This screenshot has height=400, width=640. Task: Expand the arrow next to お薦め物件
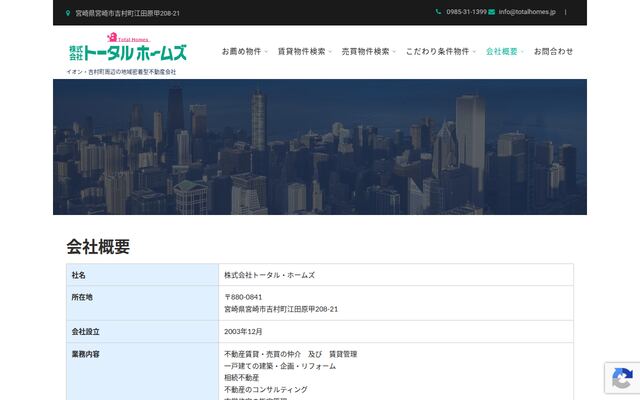click(266, 52)
